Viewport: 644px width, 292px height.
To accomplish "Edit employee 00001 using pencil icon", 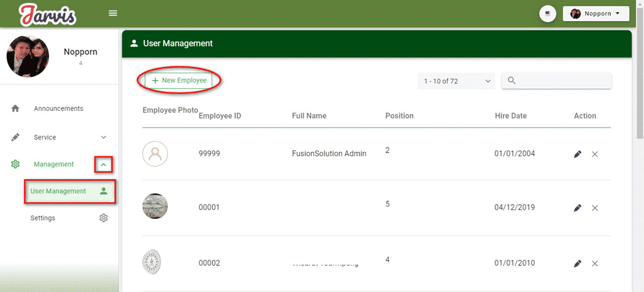I will coord(577,208).
